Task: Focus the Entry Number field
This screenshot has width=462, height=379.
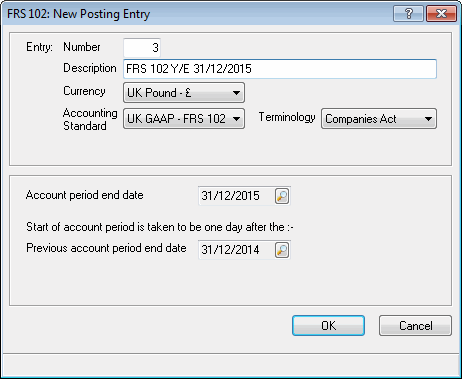Action: (x=142, y=48)
